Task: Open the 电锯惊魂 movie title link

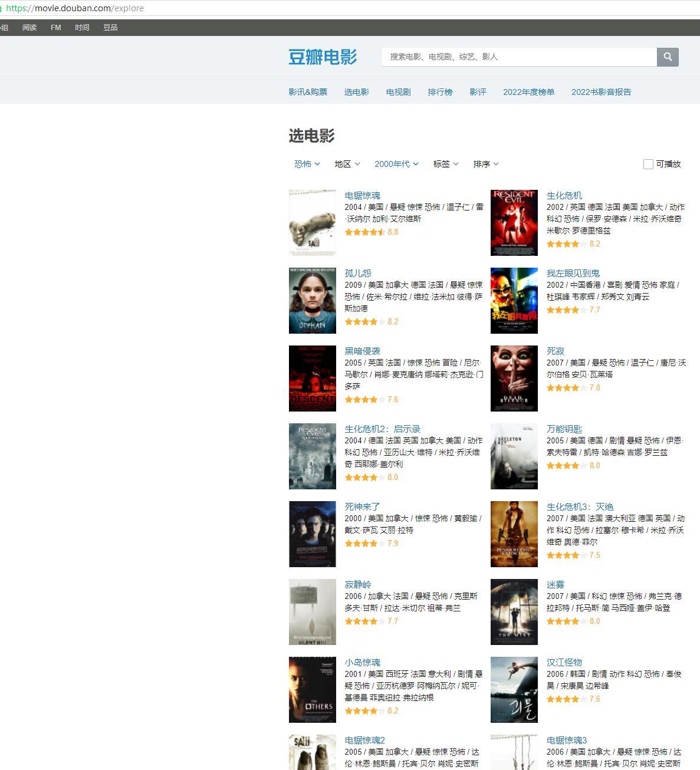Action: [363, 195]
